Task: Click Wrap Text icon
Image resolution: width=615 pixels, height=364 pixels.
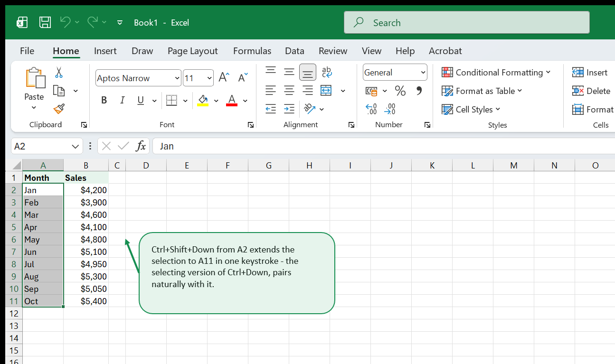Action: 327,72
